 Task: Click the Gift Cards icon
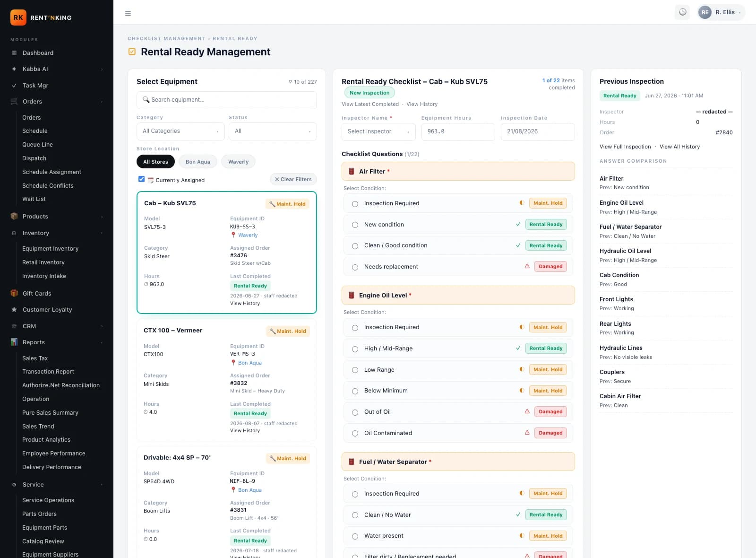point(14,293)
